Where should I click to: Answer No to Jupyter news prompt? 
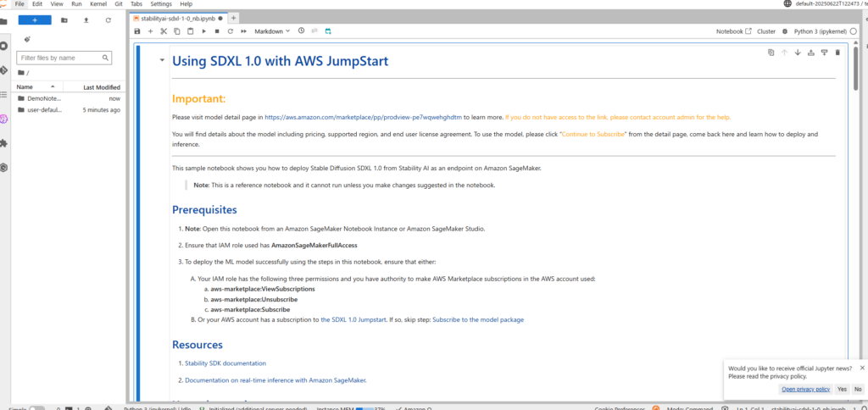click(x=858, y=389)
